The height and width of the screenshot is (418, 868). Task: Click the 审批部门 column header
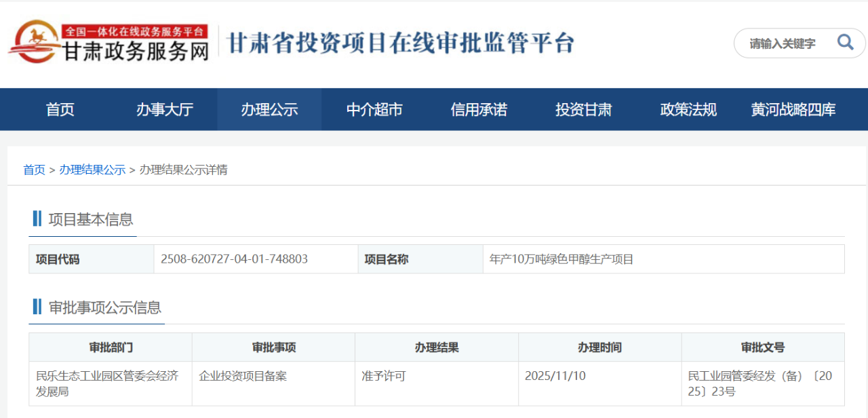pyautogui.click(x=111, y=347)
